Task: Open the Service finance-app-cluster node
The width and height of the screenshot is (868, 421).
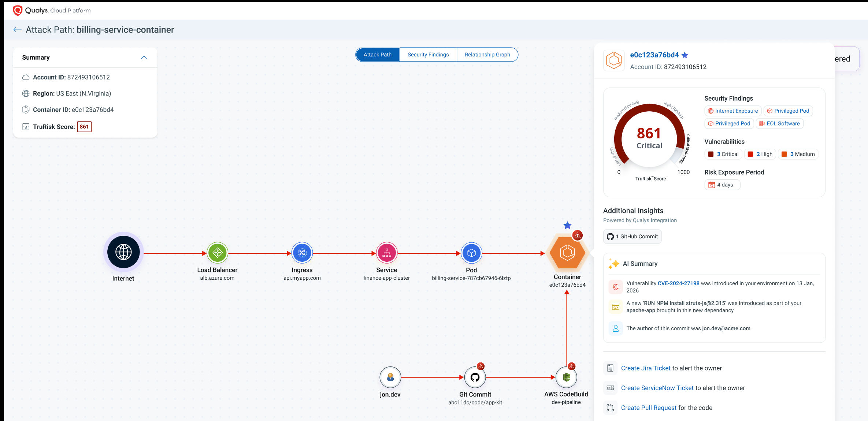Action: tap(387, 253)
